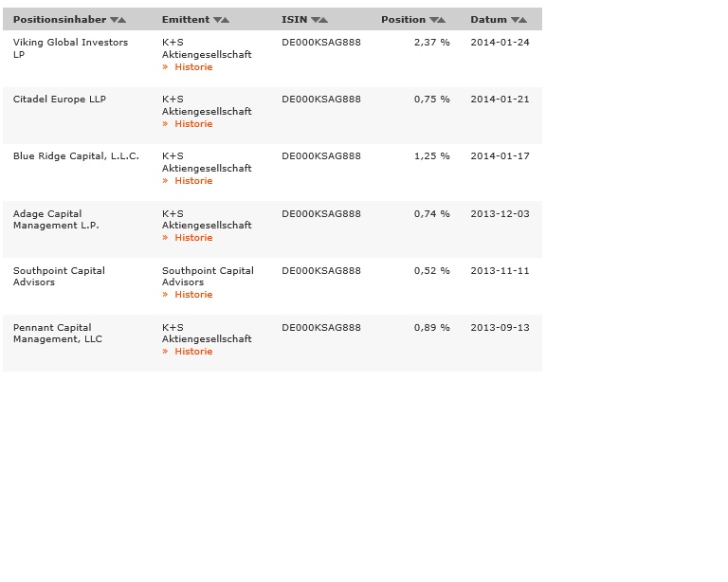Click the 0,89 % position value
Screen dimensions: 728x582
[432, 328]
